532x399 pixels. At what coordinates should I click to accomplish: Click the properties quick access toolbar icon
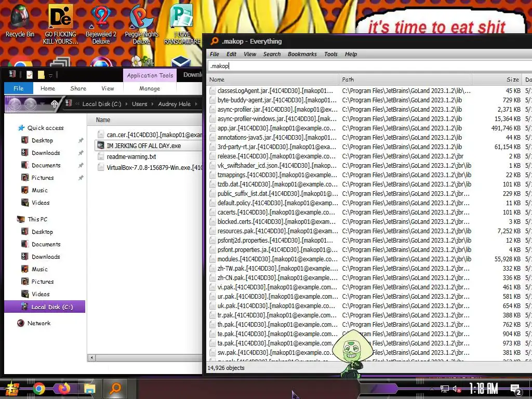coord(30,75)
